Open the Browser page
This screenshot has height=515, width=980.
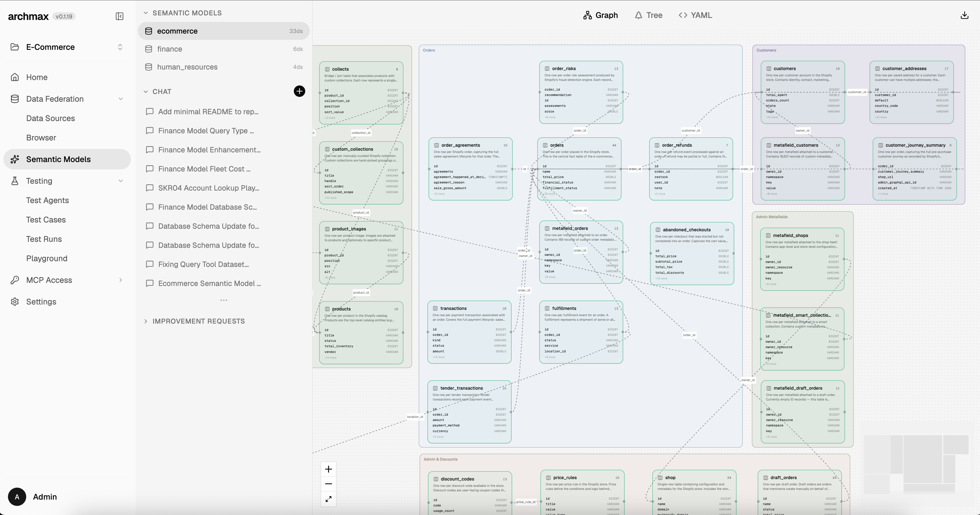[41, 137]
